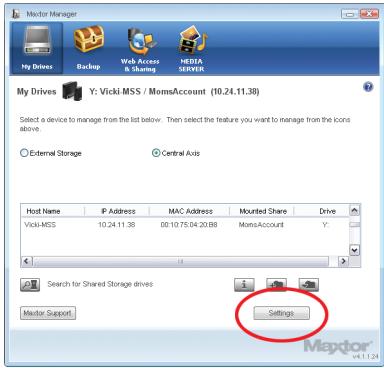The image size is (384, 368).
Task: Click the Y: drive letter cell
Action: (325, 225)
